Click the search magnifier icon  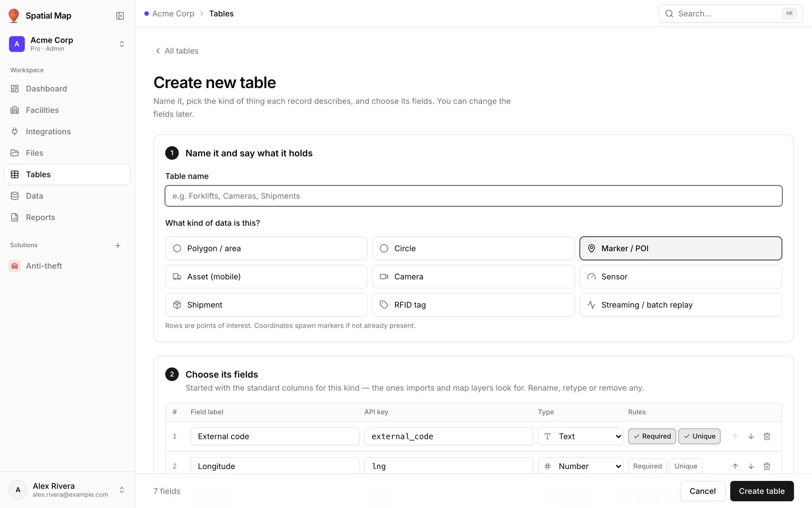coord(669,14)
